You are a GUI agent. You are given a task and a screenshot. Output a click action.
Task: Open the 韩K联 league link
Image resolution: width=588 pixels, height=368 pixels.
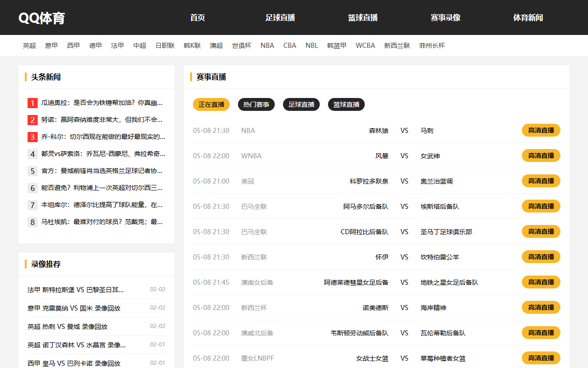coord(192,46)
